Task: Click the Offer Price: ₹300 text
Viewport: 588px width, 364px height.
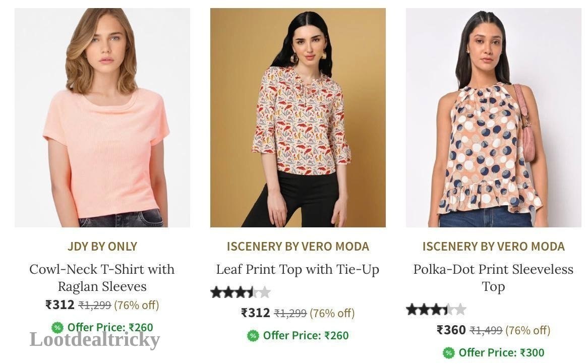Action: [x=501, y=353]
